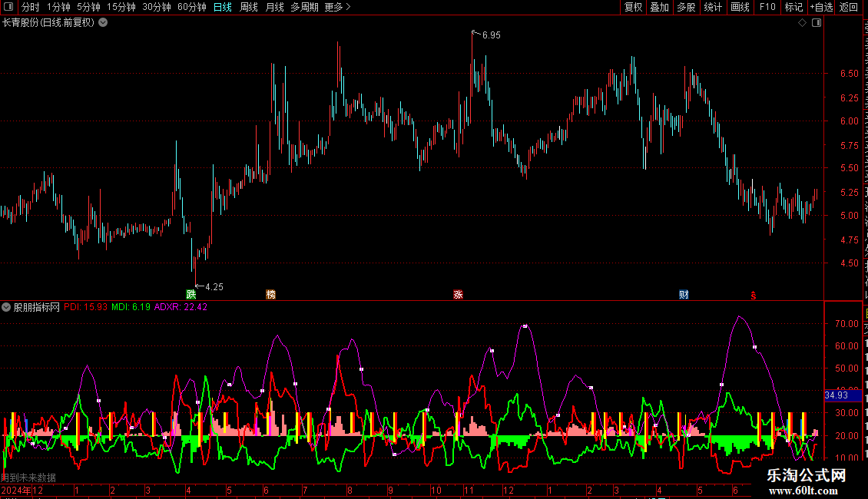The height and width of the screenshot is (499, 868).
Task: Click the 4.25 low price label
Action: [x=214, y=287]
